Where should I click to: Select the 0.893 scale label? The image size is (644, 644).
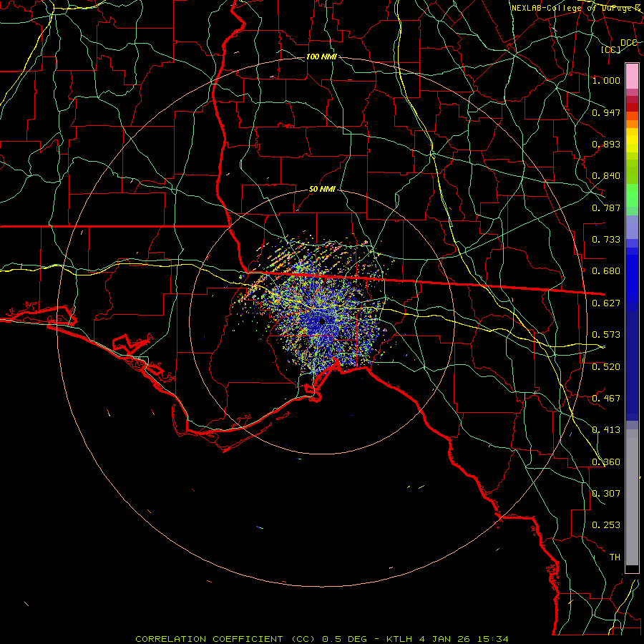606,144
